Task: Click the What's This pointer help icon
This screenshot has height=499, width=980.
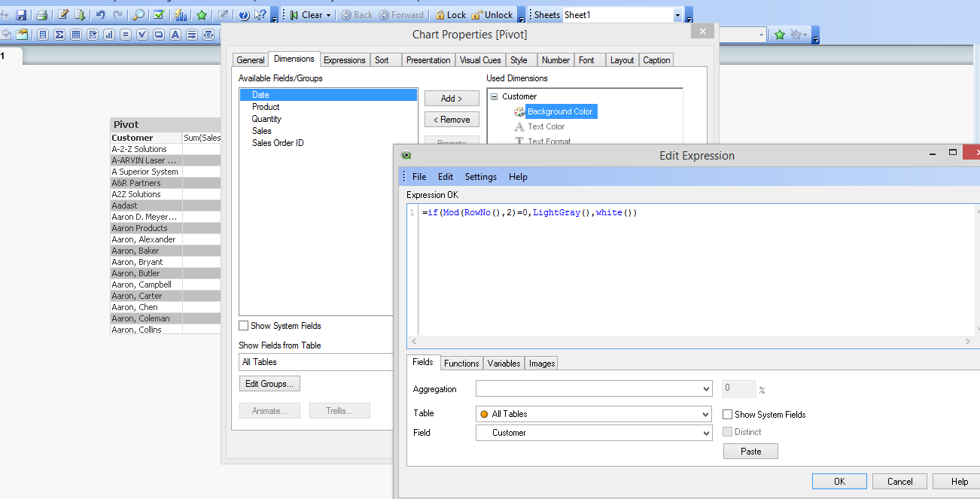Action: [260, 14]
